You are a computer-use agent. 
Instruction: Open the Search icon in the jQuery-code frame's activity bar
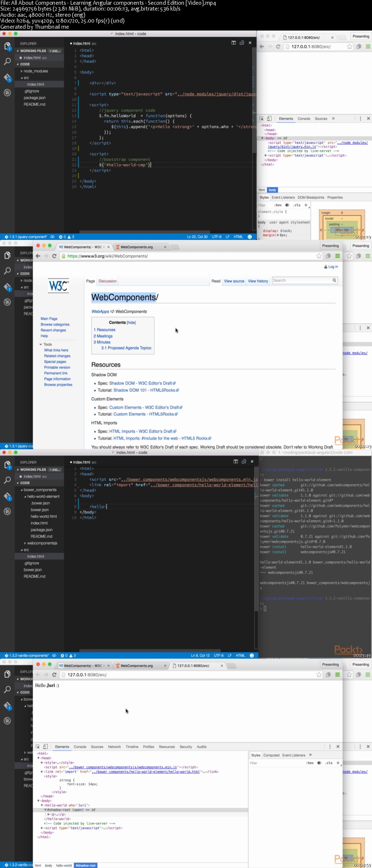pos(7,61)
